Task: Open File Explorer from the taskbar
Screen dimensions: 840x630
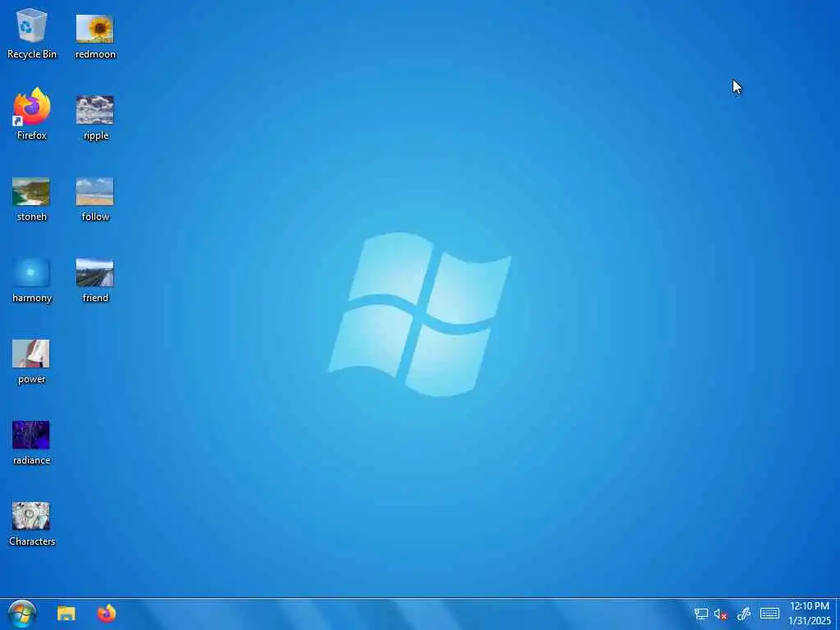Action: coord(66,614)
